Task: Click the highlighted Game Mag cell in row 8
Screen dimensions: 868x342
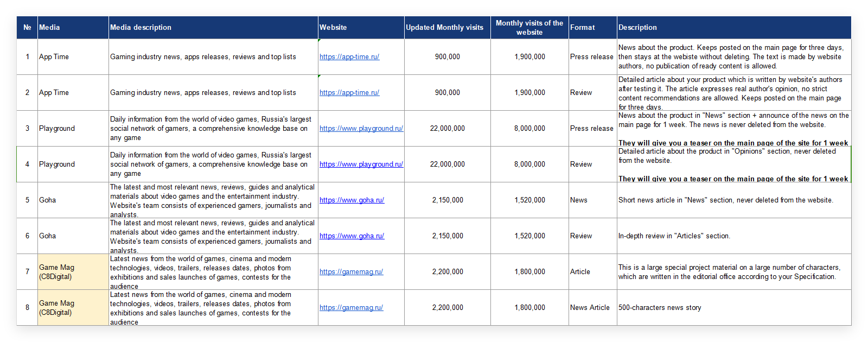Action: 73,308
